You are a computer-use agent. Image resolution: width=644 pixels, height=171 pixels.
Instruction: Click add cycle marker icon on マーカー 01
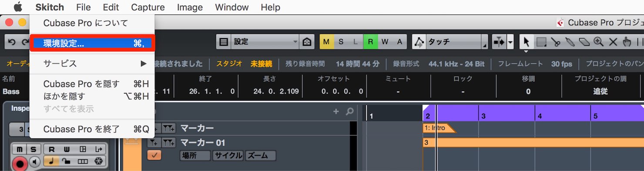click(169, 142)
